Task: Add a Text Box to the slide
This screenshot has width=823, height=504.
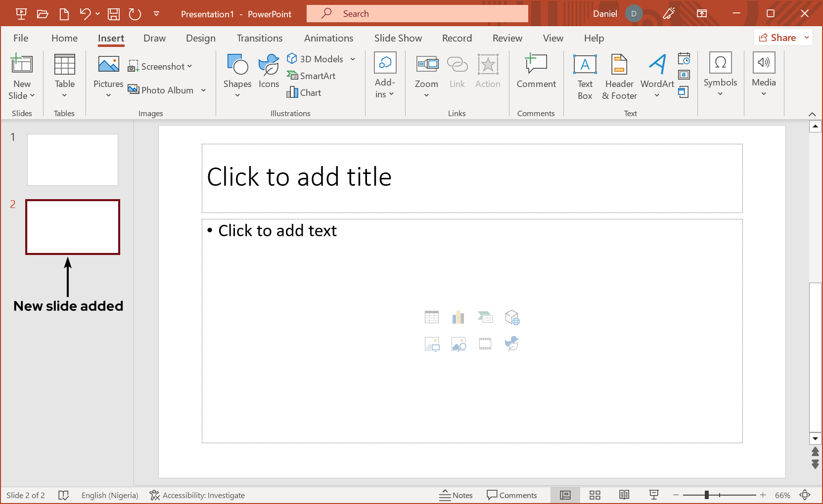Action: pos(585,77)
